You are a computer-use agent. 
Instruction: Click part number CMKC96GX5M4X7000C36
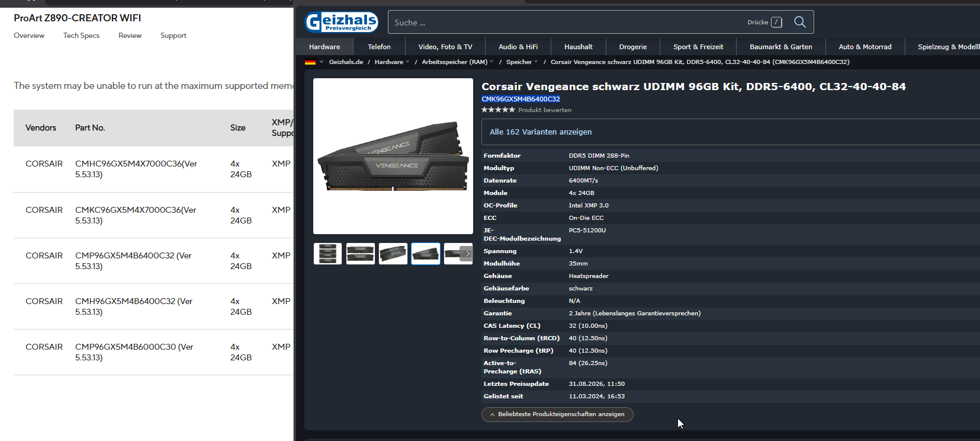point(136,215)
